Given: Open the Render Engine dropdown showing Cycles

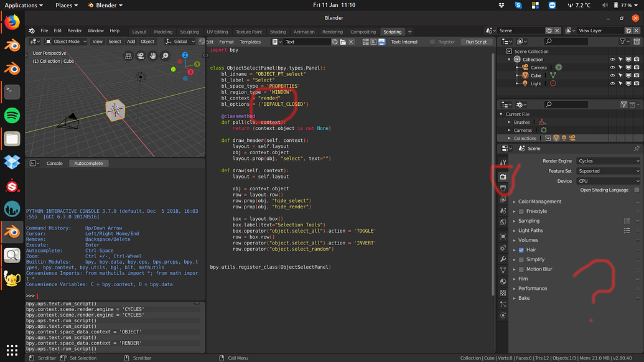Looking at the screenshot, I should [x=608, y=160].
